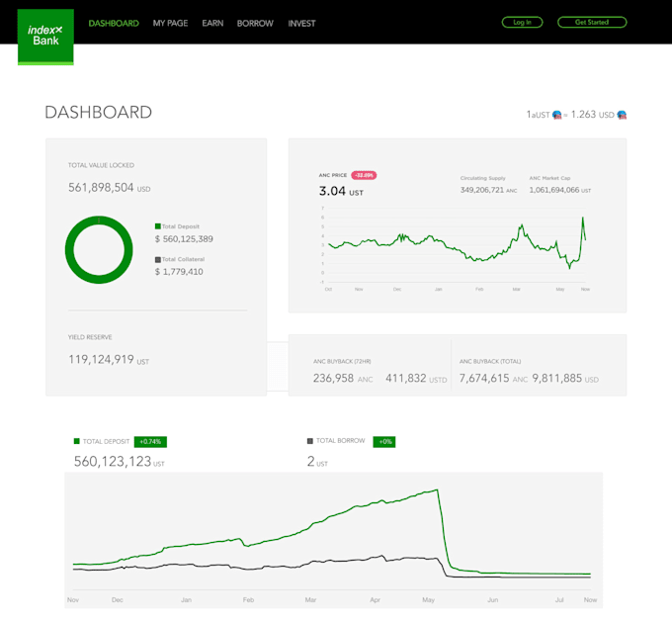
Task: Select the 236,958 ANC buyback value
Action: point(333,378)
